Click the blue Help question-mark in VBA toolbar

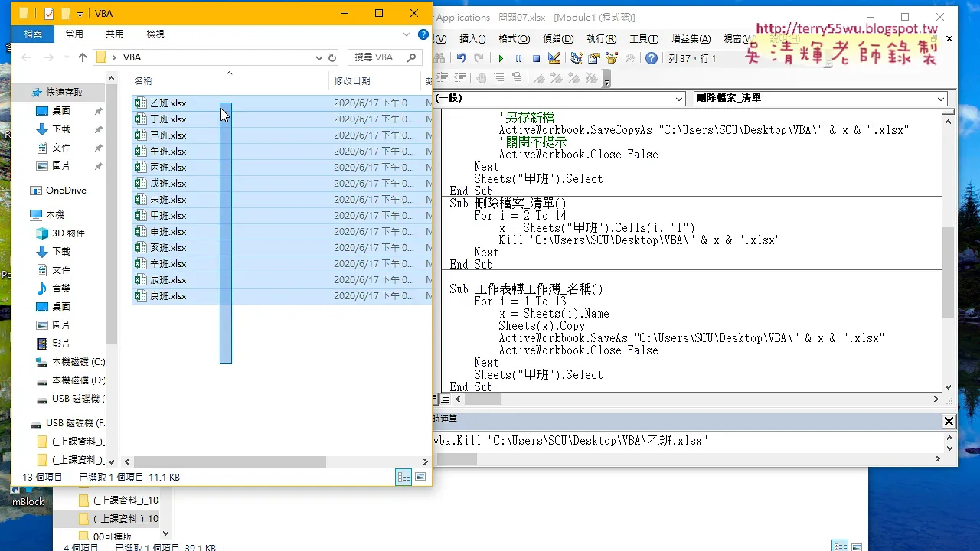652,58
